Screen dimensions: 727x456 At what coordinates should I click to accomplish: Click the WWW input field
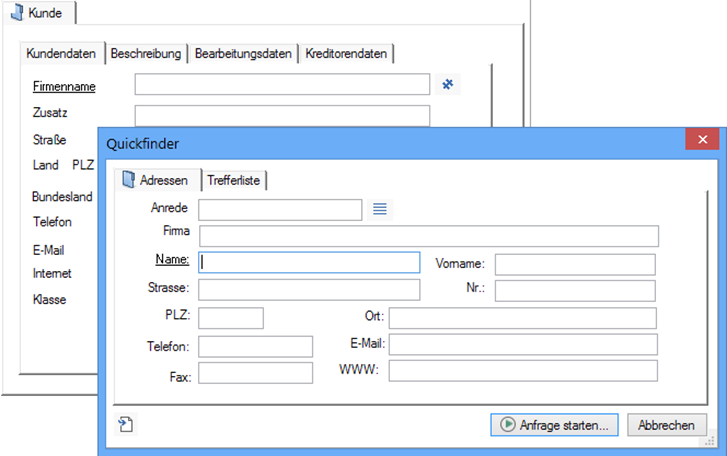point(522,371)
